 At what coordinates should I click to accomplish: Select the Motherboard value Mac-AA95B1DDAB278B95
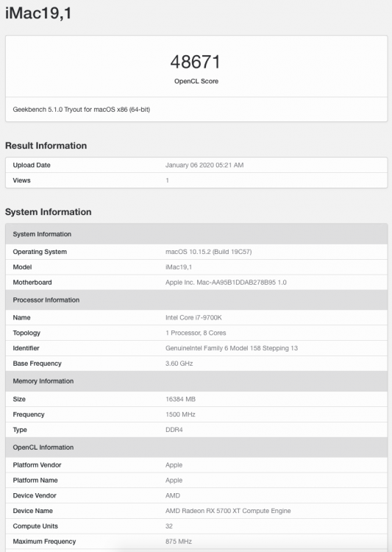(x=226, y=283)
